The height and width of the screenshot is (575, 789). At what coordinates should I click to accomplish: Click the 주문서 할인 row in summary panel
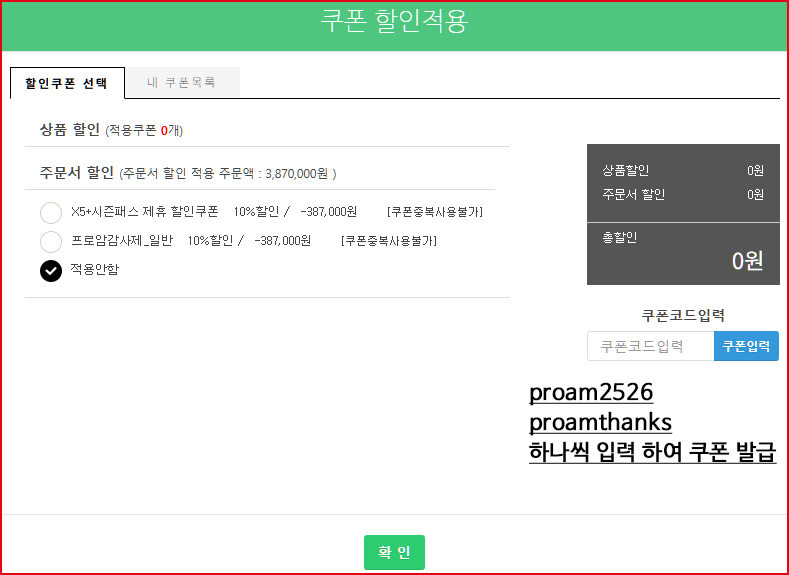683,195
